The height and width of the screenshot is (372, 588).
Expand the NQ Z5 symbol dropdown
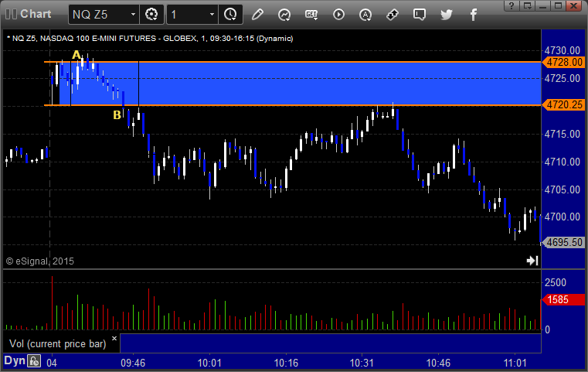point(133,15)
